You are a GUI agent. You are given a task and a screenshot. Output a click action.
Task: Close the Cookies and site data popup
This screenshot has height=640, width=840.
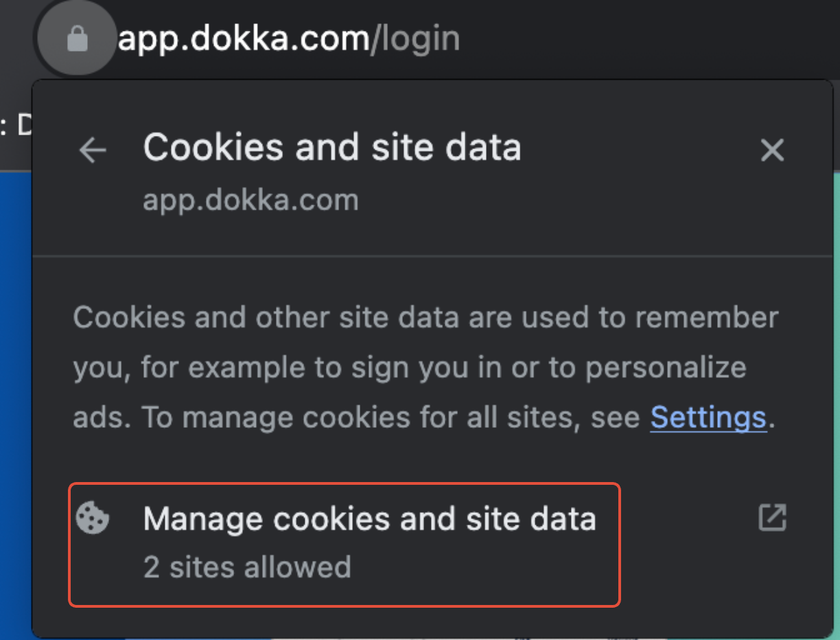pos(772,150)
